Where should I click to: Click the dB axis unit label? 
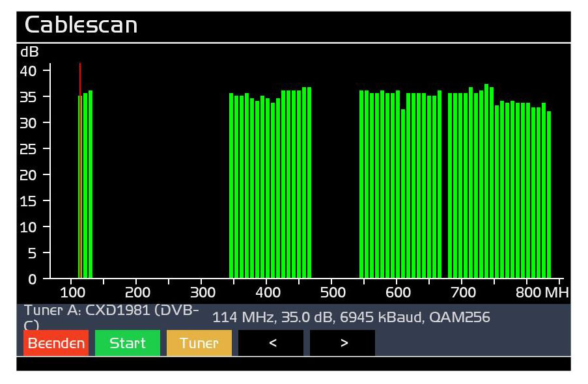(30, 52)
